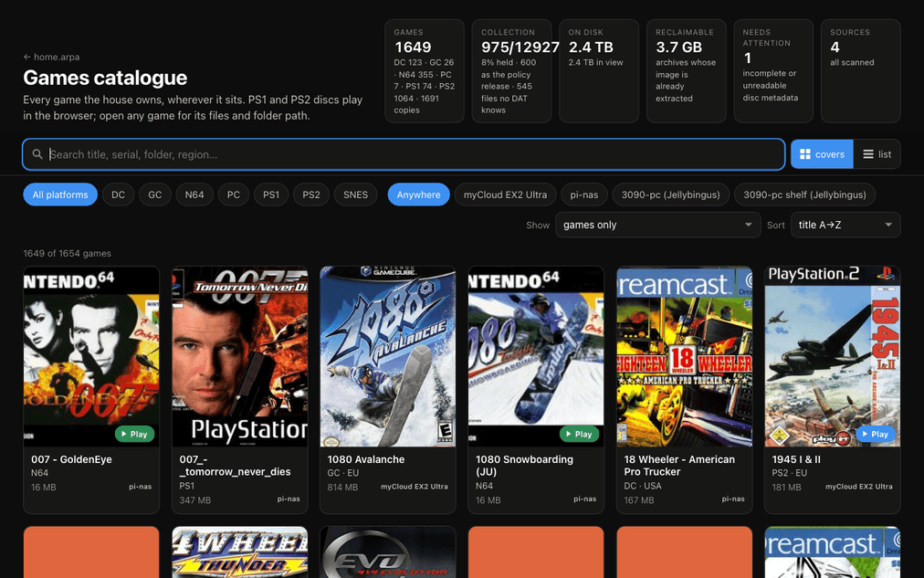Open the Reclaimable 3.7 GB card
The height and width of the screenshot is (578, 924).
686,70
